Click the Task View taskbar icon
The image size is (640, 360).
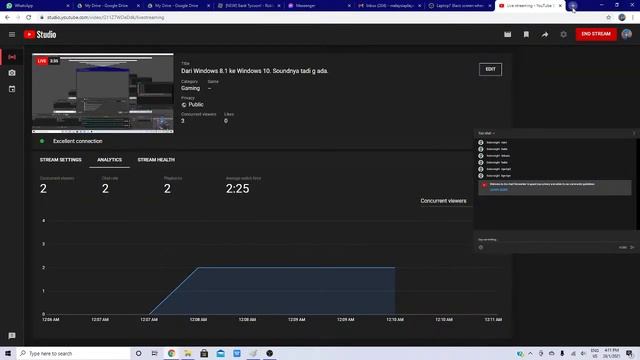(x=155, y=353)
